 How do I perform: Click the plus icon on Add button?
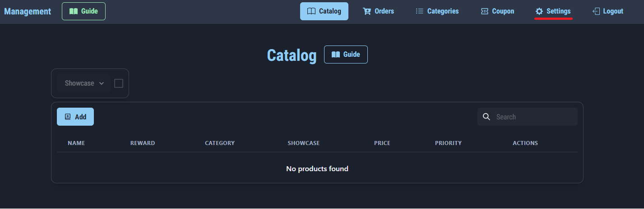tap(68, 117)
